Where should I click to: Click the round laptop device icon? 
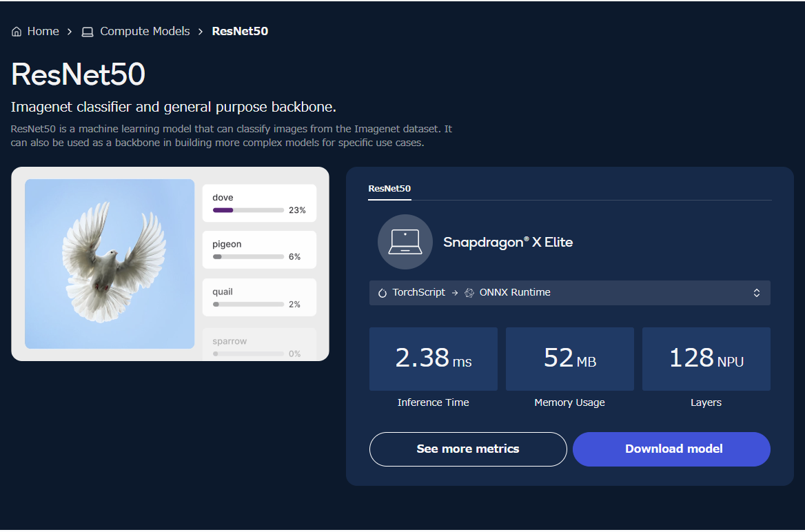coord(405,242)
